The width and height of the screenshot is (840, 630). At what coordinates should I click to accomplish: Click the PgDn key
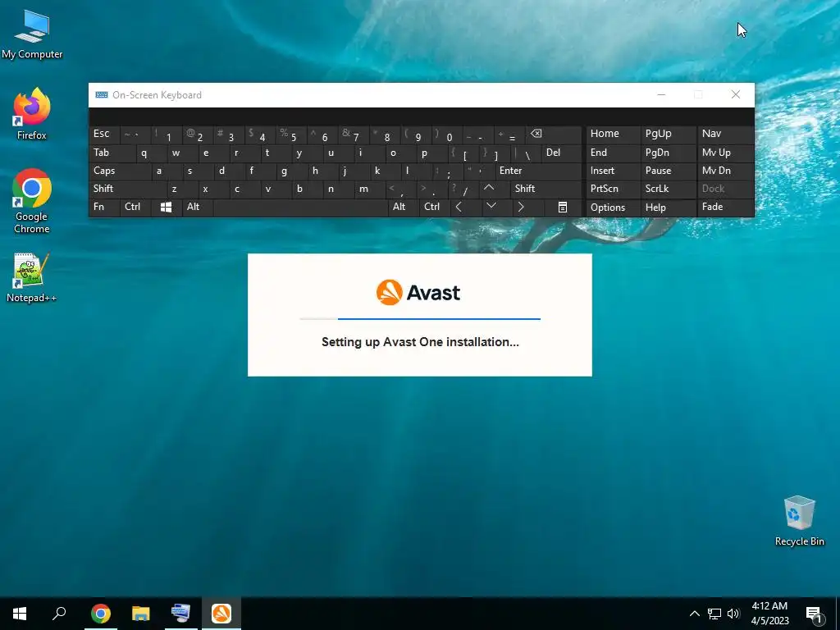point(668,153)
